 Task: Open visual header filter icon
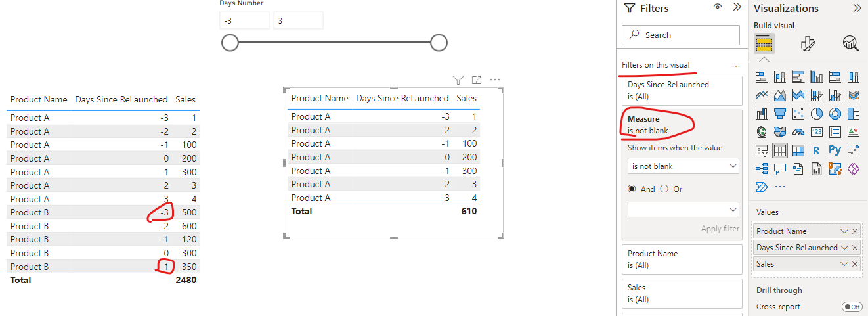pos(458,80)
